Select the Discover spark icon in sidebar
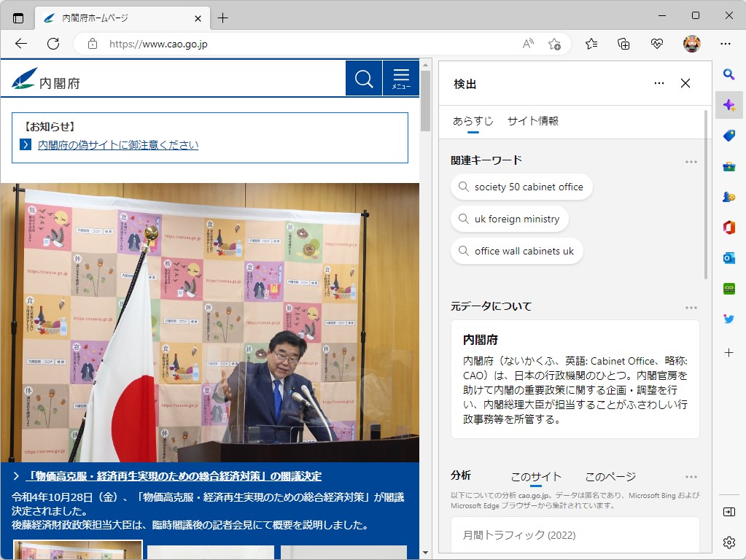The width and height of the screenshot is (746, 560). coord(728,105)
